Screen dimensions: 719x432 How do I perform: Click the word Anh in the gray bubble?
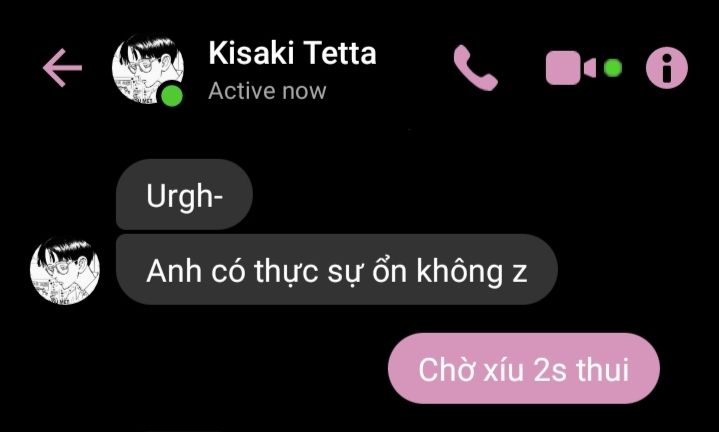174,271
